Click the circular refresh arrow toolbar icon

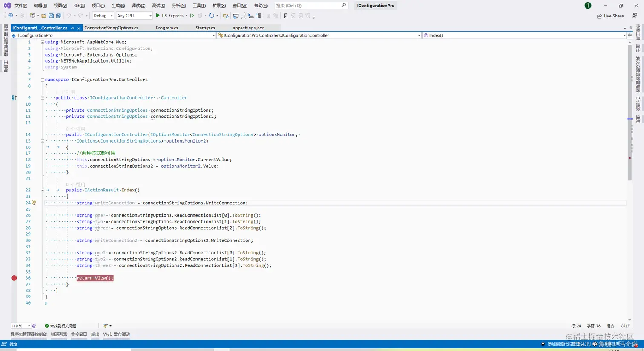tap(211, 16)
